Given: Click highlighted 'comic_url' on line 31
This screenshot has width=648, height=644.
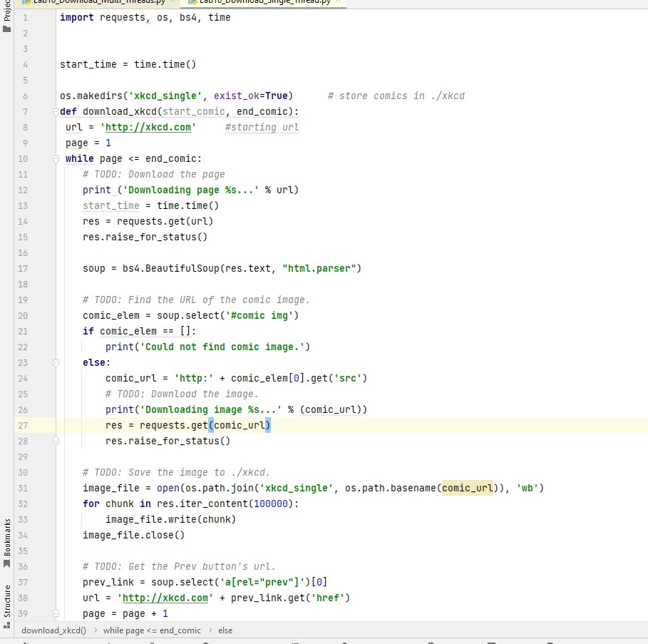Looking at the screenshot, I should pyautogui.click(x=468, y=488).
